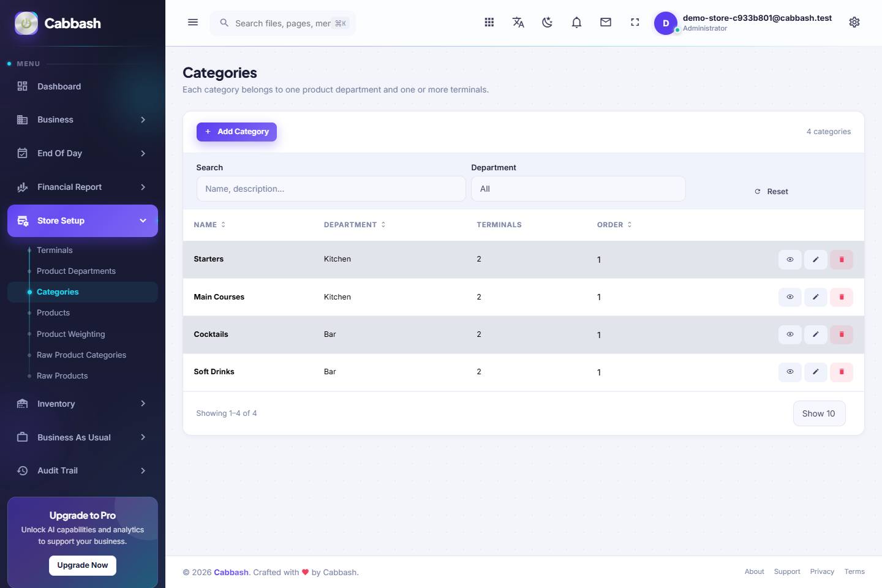Collapse the sidebar with the hamburger icon
The width and height of the screenshot is (882, 588).
pyautogui.click(x=193, y=23)
